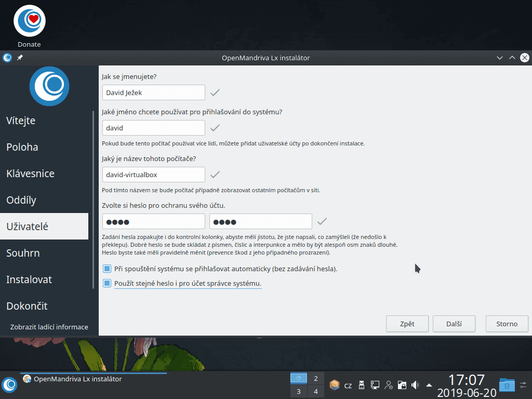532x399 pixels.
Task: Expand hidden system tray icons arrow
Action: [428, 385]
